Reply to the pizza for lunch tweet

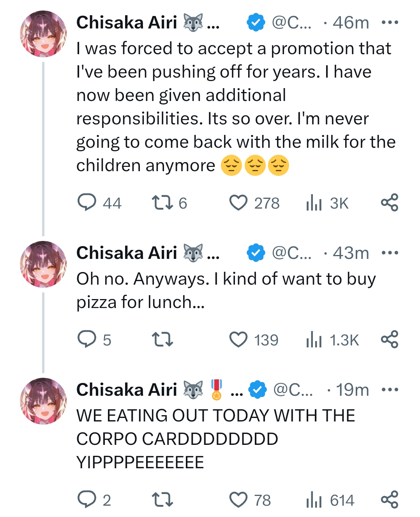pos(87,339)
